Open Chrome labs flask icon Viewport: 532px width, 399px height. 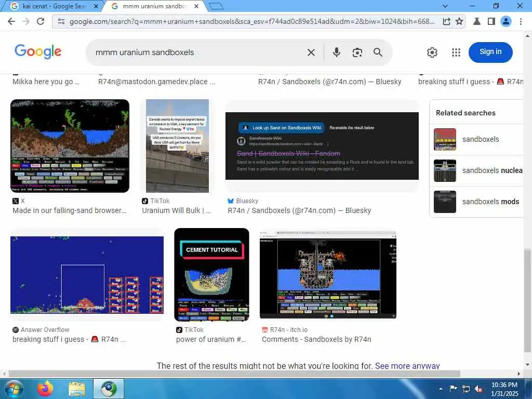[x=477, y=21]
